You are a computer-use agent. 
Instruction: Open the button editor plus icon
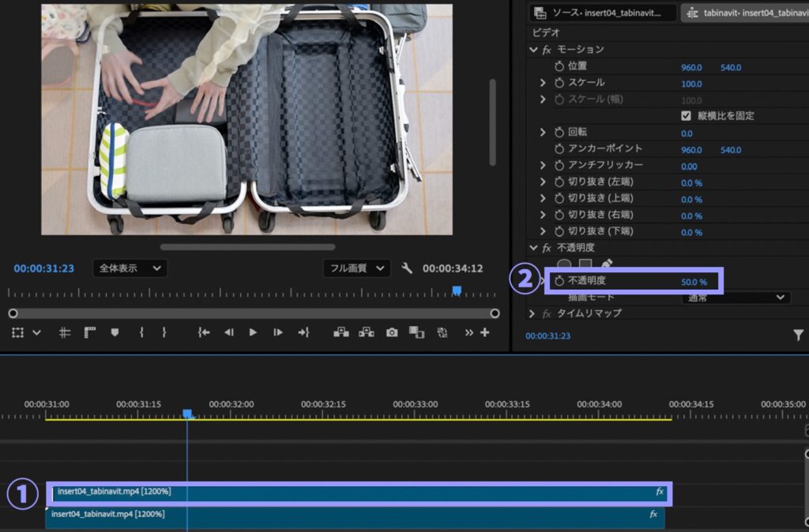(484, 332)
